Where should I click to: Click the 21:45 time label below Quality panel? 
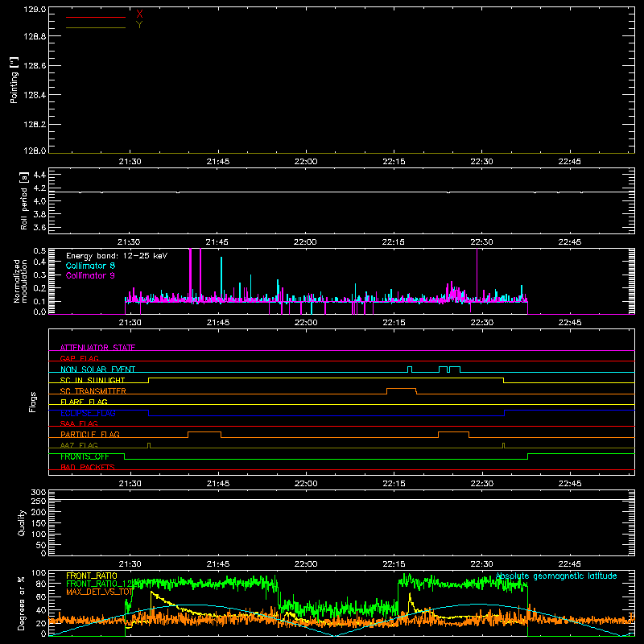point(218,564)
